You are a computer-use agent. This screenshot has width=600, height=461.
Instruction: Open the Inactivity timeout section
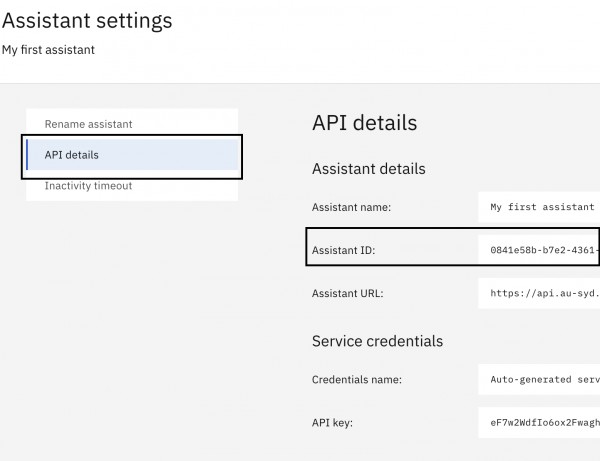point(132,186)
